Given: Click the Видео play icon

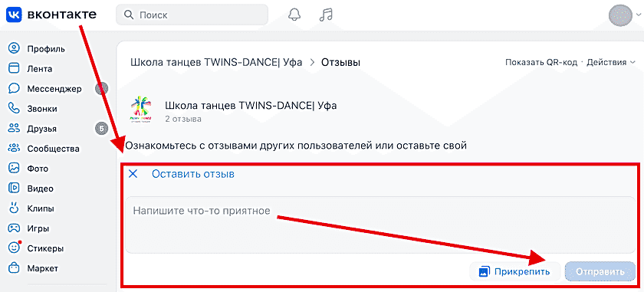Looking at the screenshot, I should pos(14,189).
